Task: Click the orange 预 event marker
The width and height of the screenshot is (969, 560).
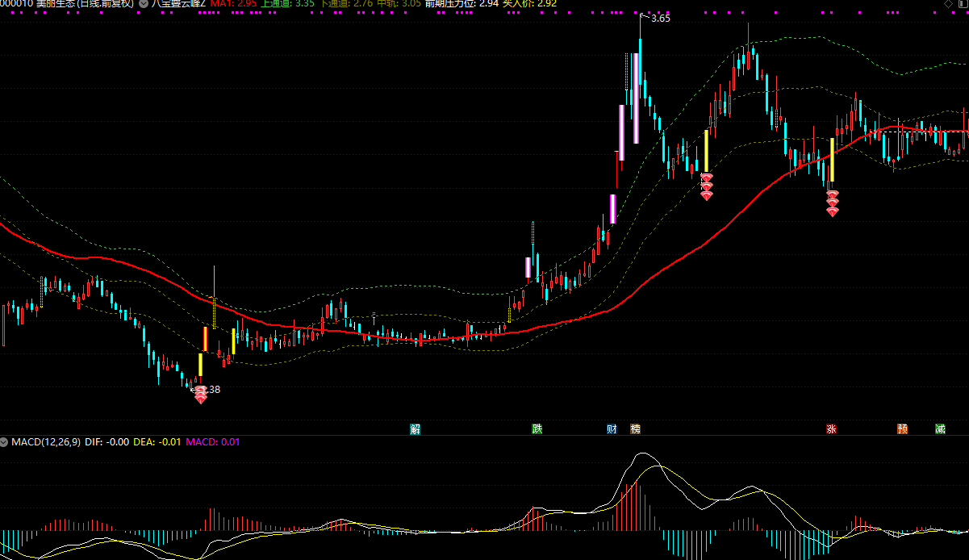Action: click(x=902, y=429)
